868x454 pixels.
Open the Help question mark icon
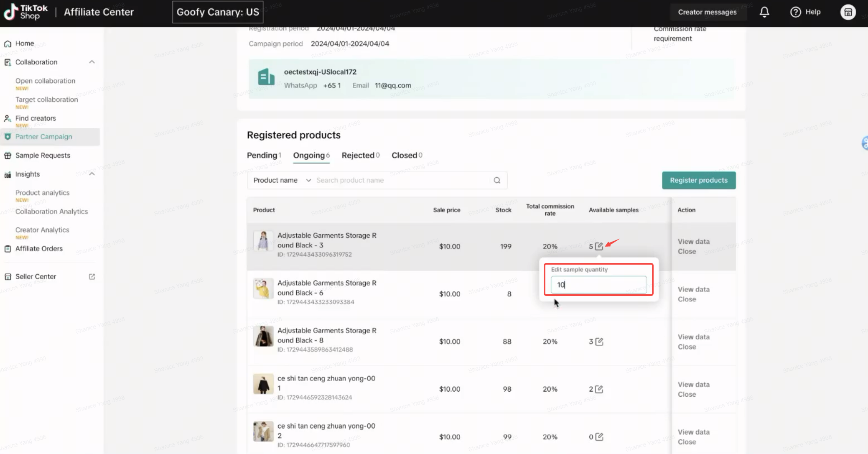795,12
